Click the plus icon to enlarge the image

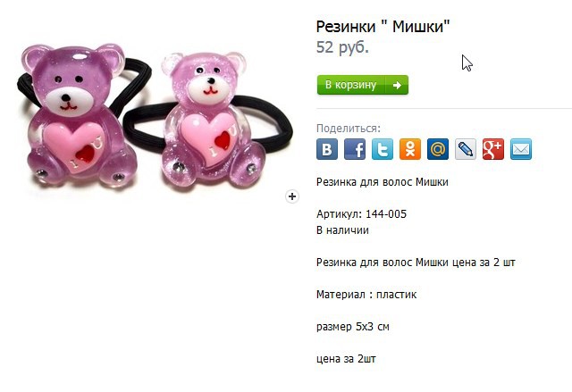click(x=292, y=196)
